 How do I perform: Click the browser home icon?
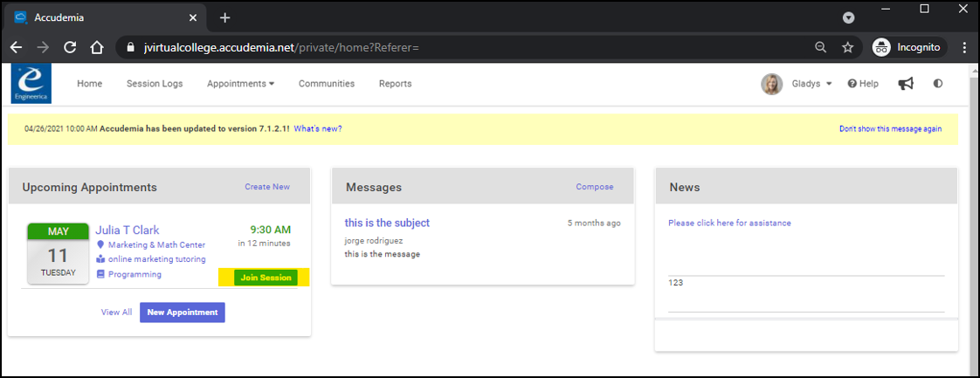(x=96, y=47)
